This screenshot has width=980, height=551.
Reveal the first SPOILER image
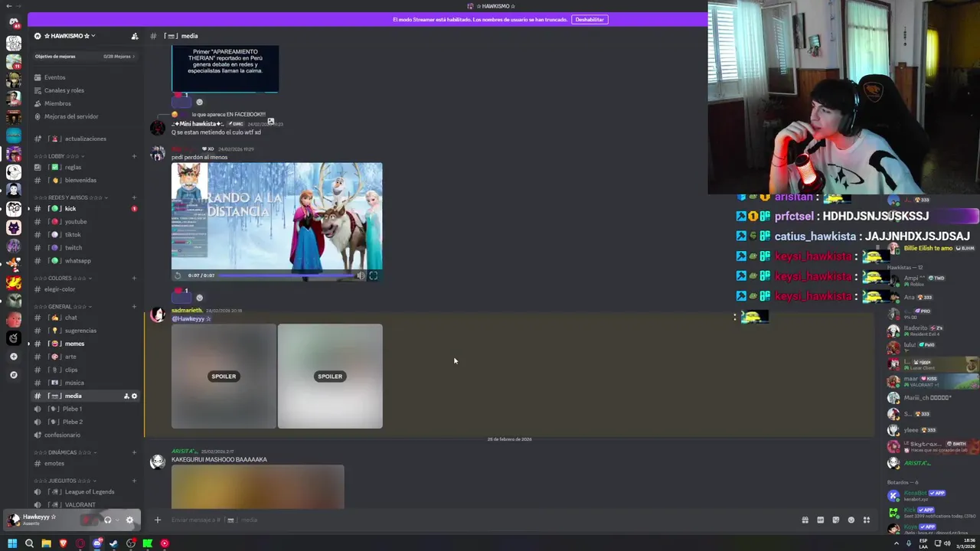coord(224,376)
